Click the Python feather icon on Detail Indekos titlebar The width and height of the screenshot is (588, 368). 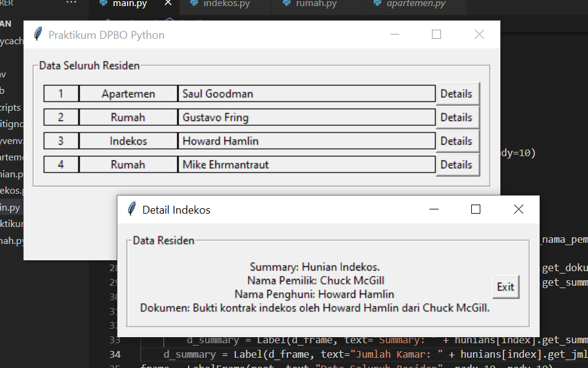131,209
